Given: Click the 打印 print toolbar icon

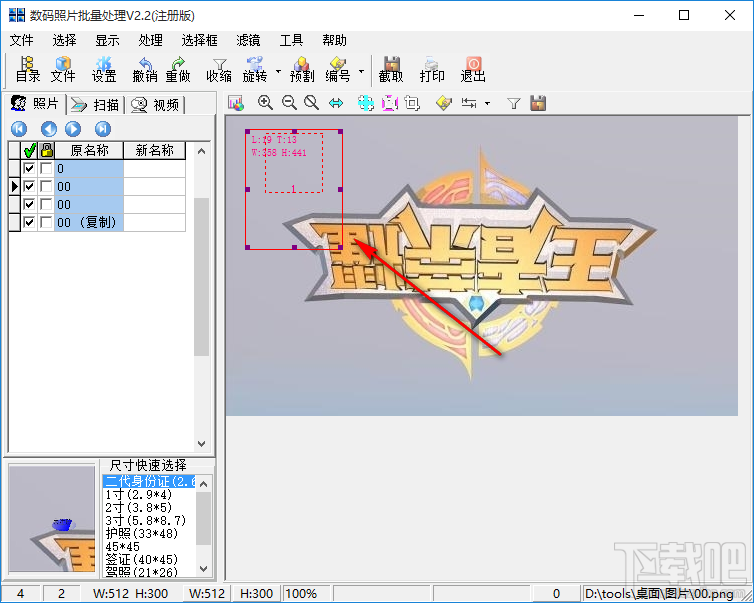Looking at the screenshot, I should click(x=432, y=69).
